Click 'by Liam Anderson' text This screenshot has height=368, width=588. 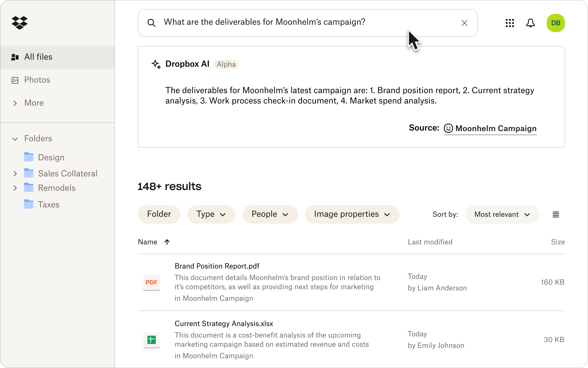(437, 288)
